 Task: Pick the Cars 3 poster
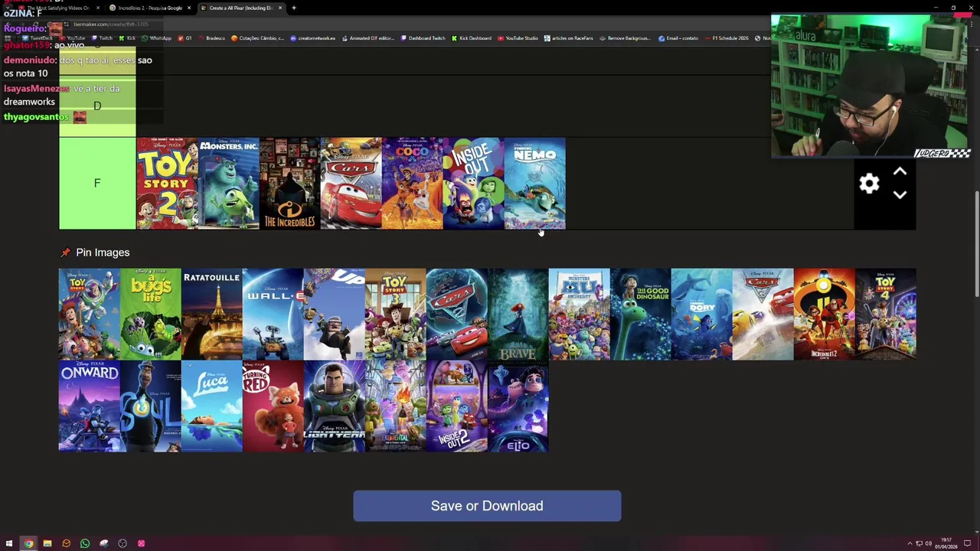tap(763, 314)
